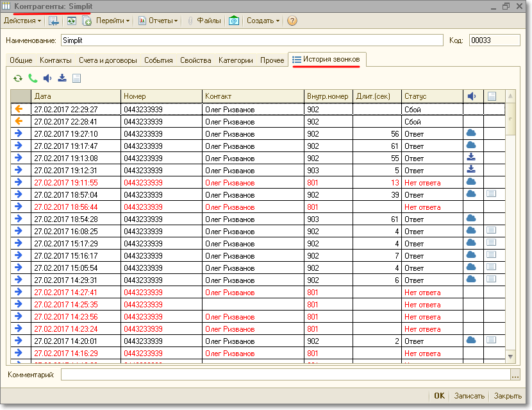The image size is (532, 410).
Task: Click scrollbar down arrow in call table
Action: [510, 356]
